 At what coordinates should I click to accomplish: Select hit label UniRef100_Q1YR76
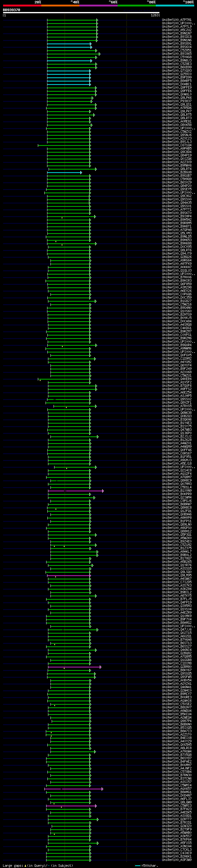pyautogui.click(x=177, y=565)
